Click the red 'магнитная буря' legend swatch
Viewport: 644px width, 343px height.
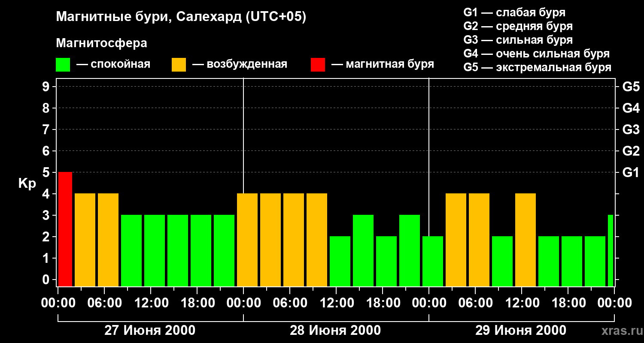(x=318, y=65)
